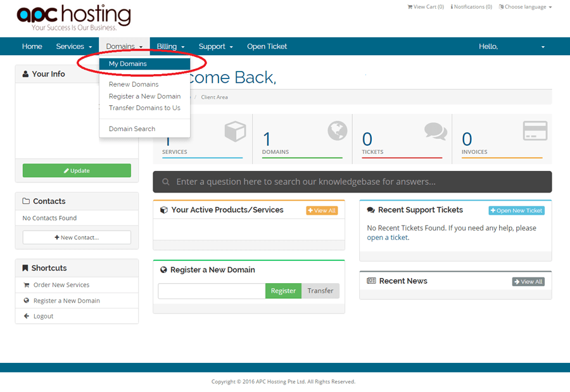
Task: Click the green Update button
Action: tap(77, 170)
